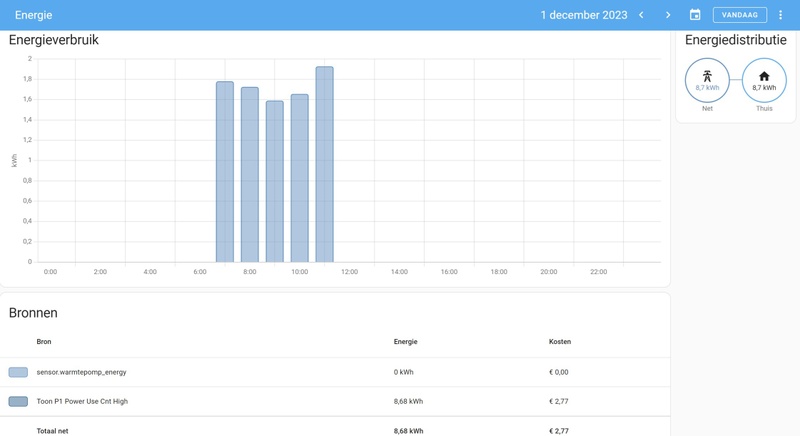Click the Net grid pylon icon
The height and width of the screenshot is (436, 800).
point(707,76)
